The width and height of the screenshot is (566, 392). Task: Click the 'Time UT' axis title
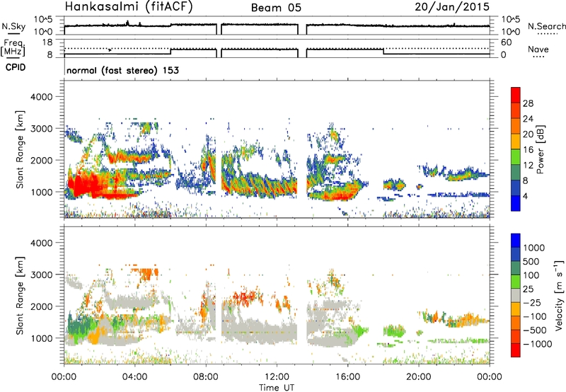click(x=277, y=388)
